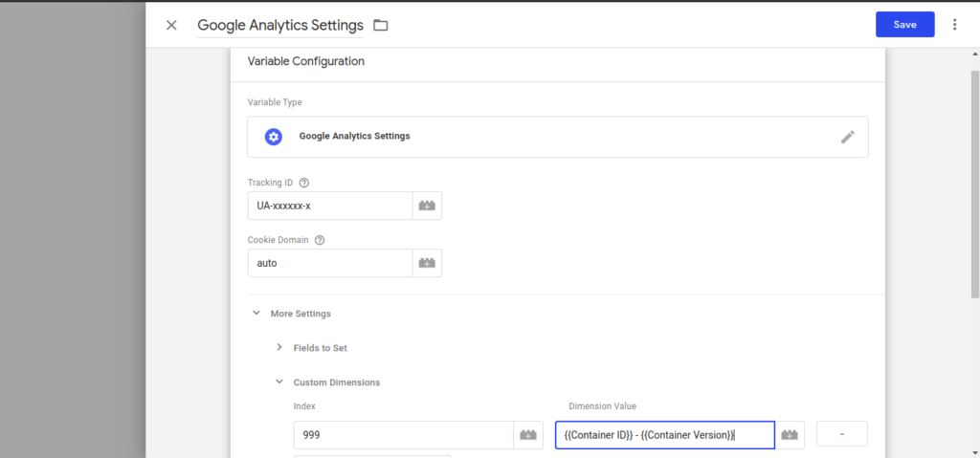Open the Tracking ID help tooltip
The image size is (980, 458).
(x=304, y=183)
